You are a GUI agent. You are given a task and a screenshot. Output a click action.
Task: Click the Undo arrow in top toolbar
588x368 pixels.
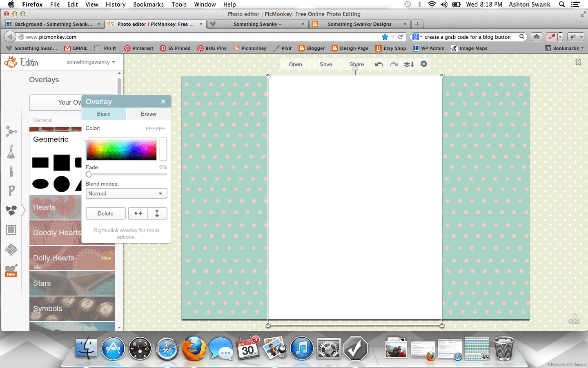click(x=379, y=65)
